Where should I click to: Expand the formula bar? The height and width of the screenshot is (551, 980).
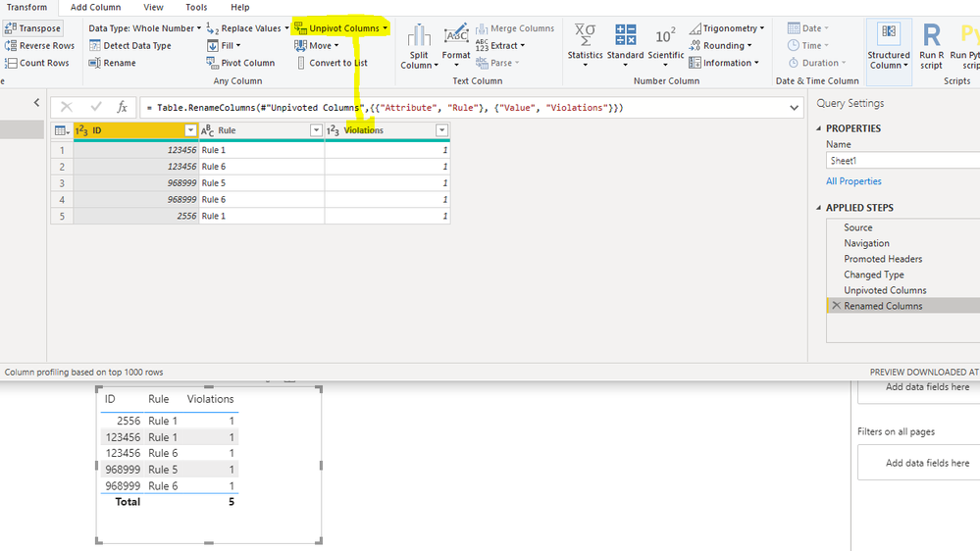click(x=794, y=108)
